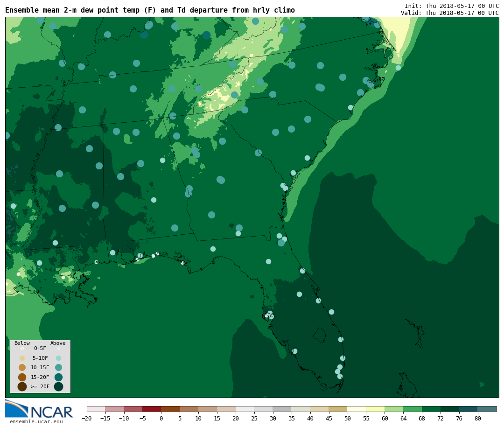Screen dimensions: 504x427
Task: Pick the 55 to 60 pale yellow swatch
Action: click(x=375, y=409)
